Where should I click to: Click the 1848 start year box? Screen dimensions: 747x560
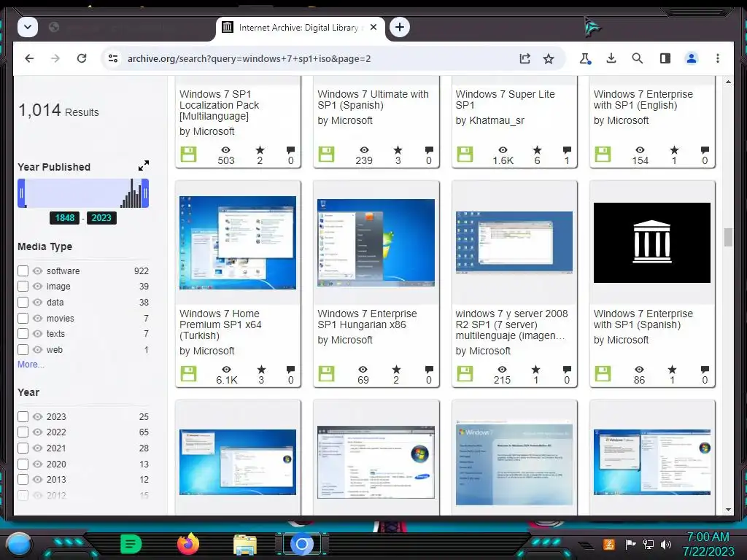click(65, 217)
